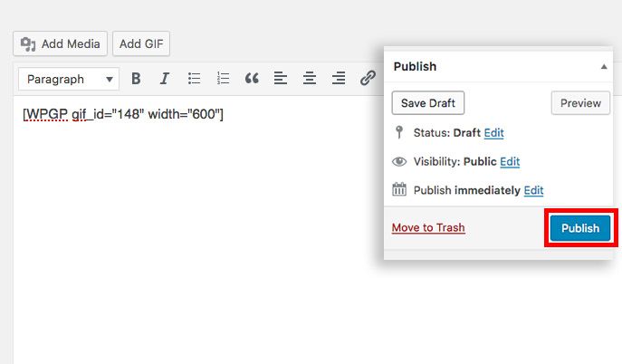The height and width of the screenshot is (364, 622).
Task: Collapse the Publish panel with arrow
Action: pyautogui.click(x=604, y=67)
